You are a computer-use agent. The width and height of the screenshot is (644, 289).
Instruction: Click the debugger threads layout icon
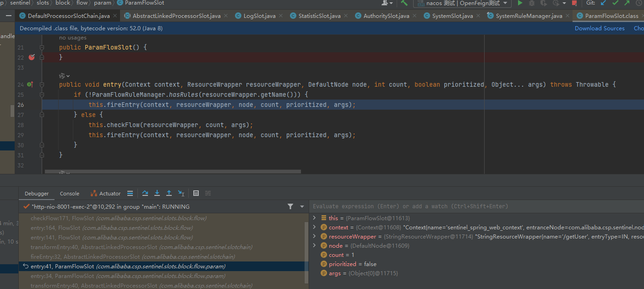pyautogui.click(x=130, y=193)
